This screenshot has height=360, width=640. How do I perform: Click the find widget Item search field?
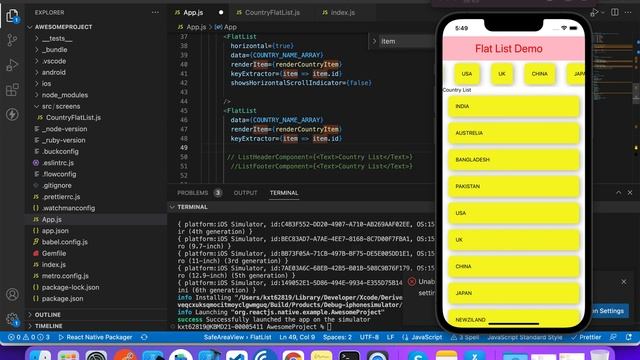pyautogui.click(x=407, y=41)
